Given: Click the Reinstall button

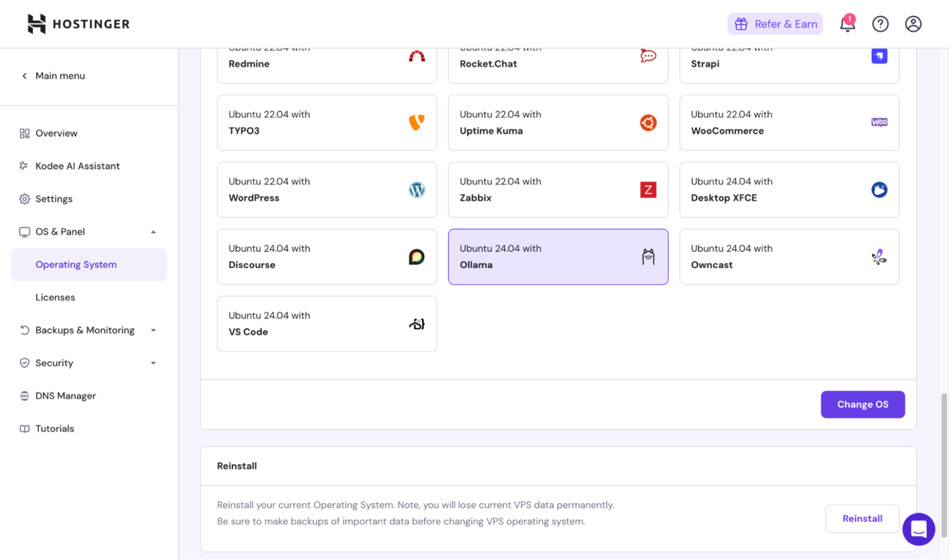Looking at the screenshot, I should [861, 519].
